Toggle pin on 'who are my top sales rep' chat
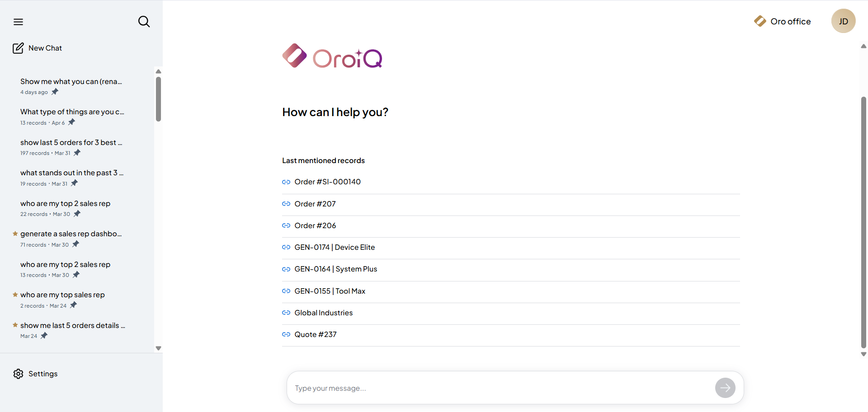Screen dimensions: 868x412 click(73, 305)
